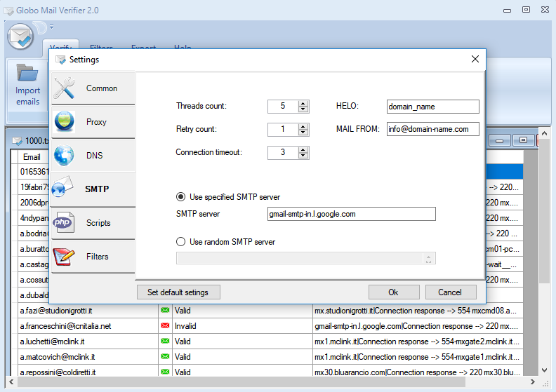The width and height of the screenshot is (556, 392).
Task: Click the Globo Mail Verifier round logo button
Action: coord(20,36)
